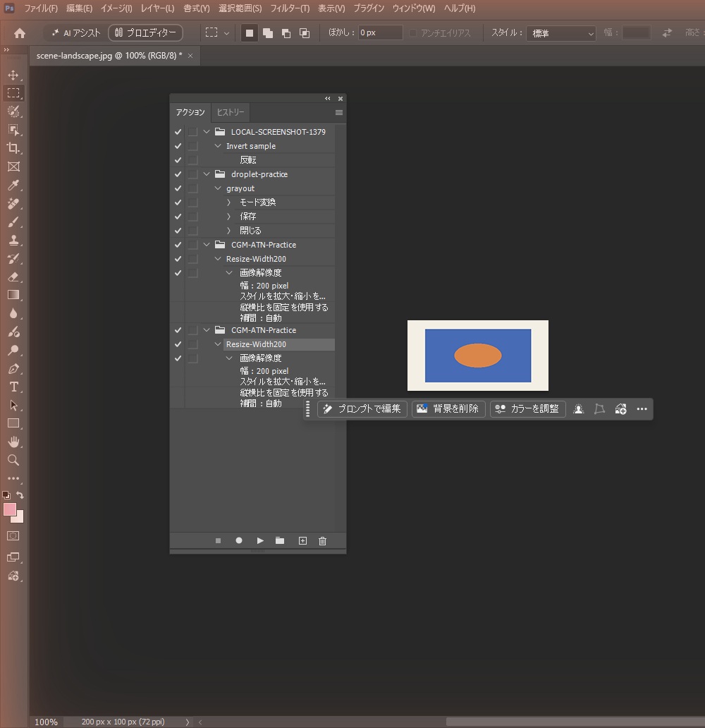
Task: Swap foreground and background colors
Action: 20,495
